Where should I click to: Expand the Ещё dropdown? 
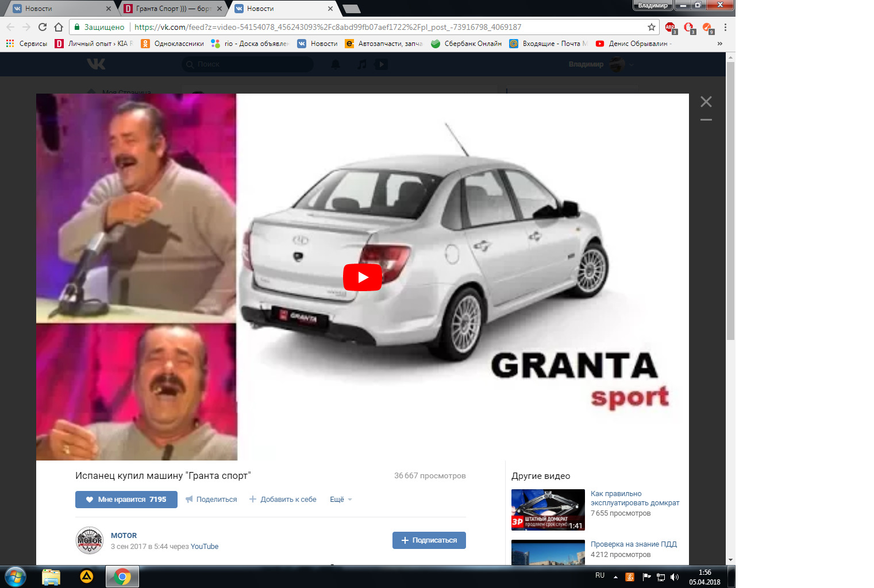coord(341,500)
